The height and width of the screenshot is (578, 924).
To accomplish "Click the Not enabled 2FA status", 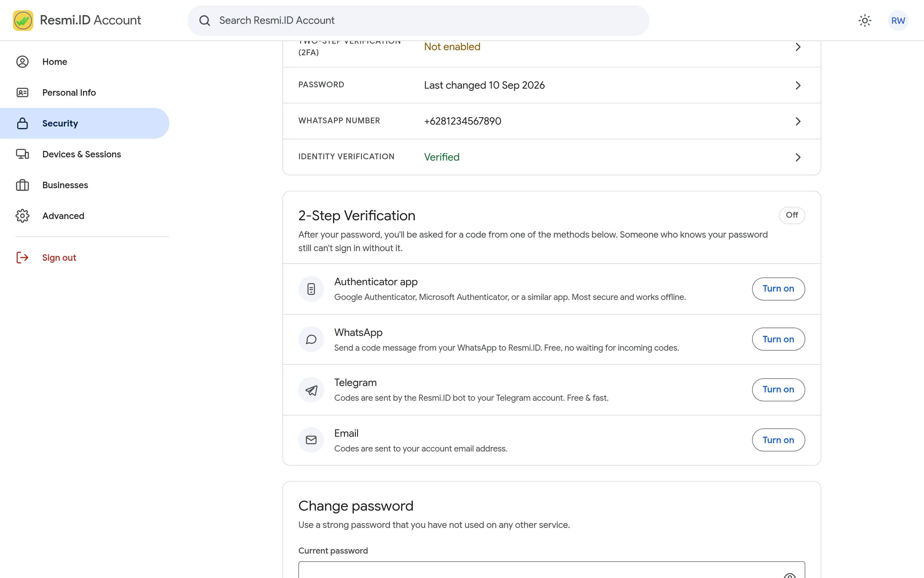I will tap(452, 47).
